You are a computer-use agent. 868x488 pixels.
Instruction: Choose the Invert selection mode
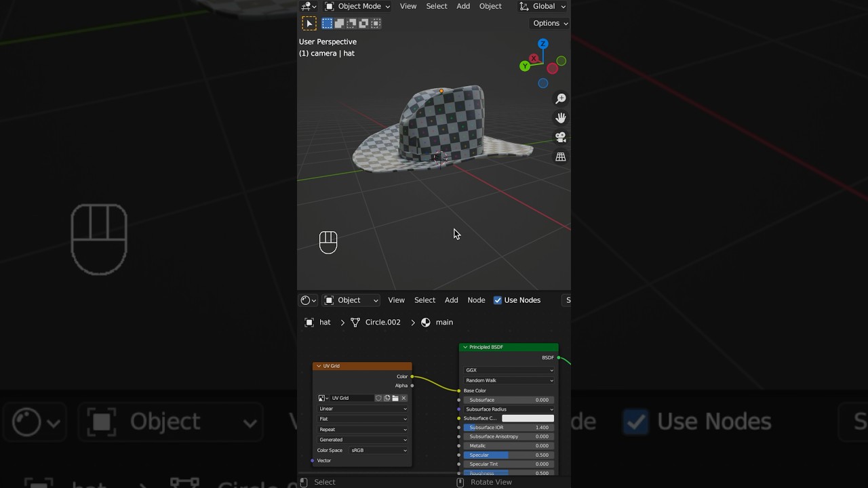363,23
